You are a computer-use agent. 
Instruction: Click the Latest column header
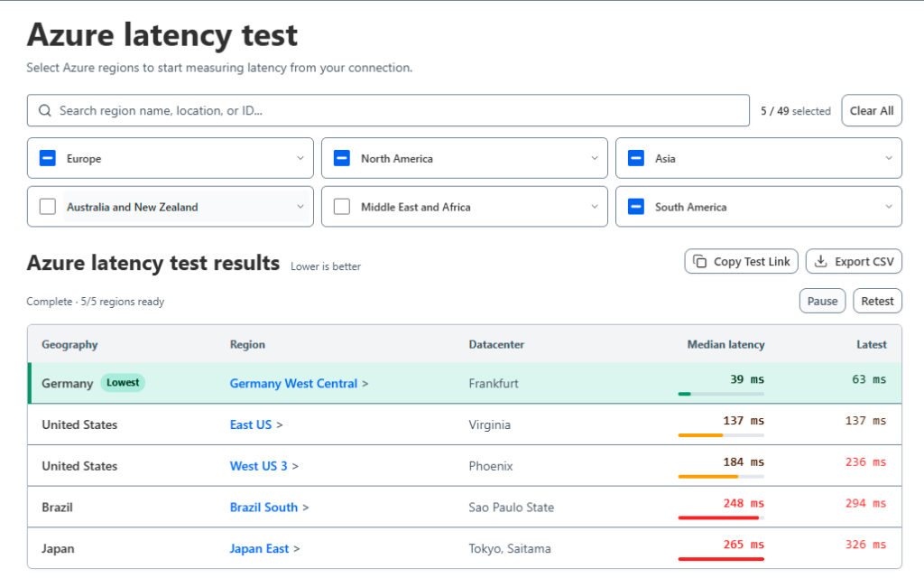coord(872,344)
